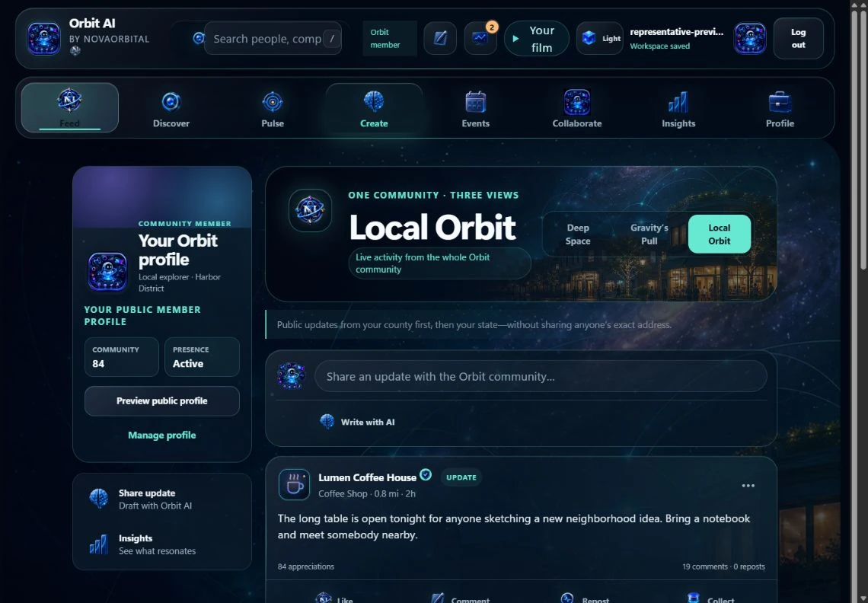View the Insights tab

click(678, 107)
